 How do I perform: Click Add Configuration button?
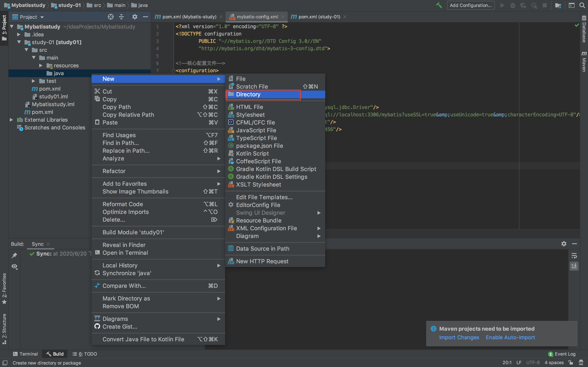click(x=471, y=5)
